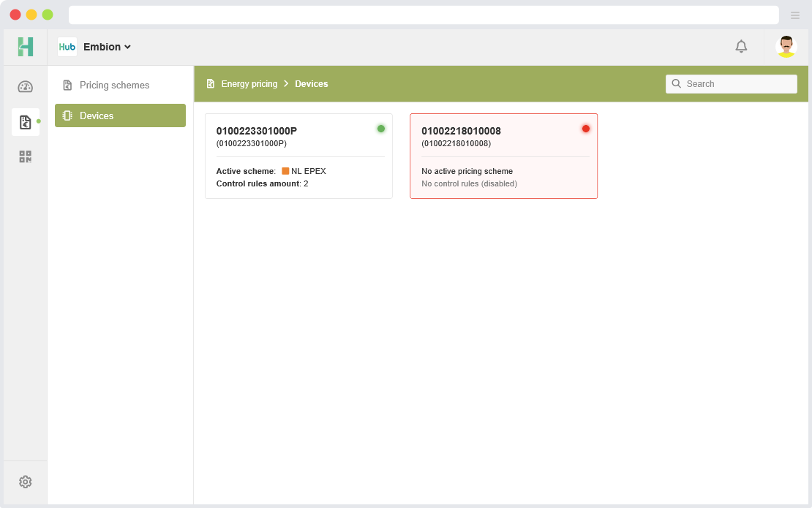
Task: Open device card 01002218010008
Action: (x=503, y=156)
